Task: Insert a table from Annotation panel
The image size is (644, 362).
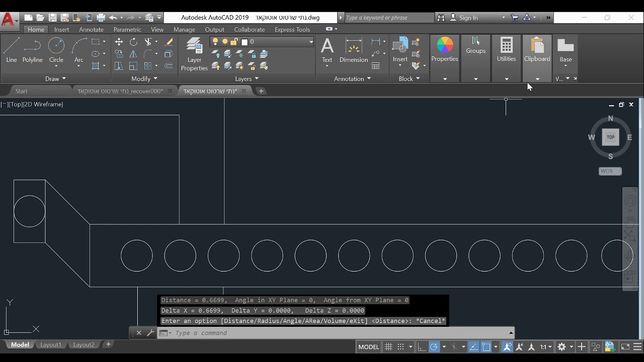Action: click(x=376, y=66)
